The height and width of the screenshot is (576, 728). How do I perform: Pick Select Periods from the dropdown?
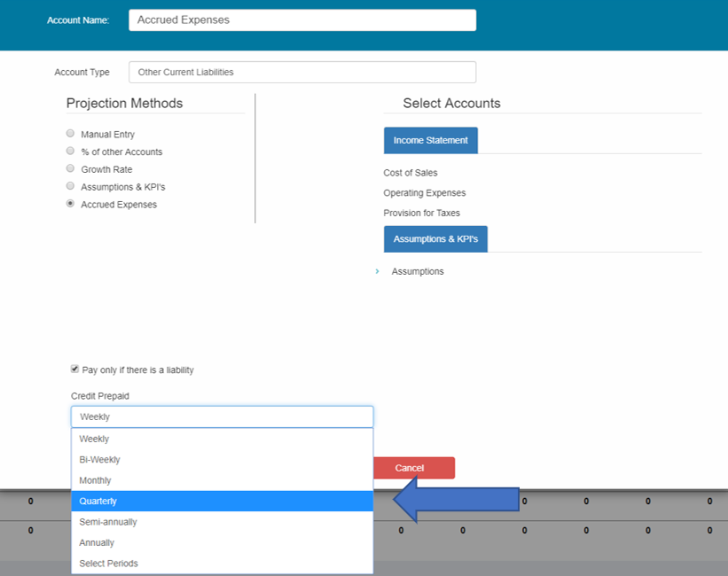(x=222, y=564)
